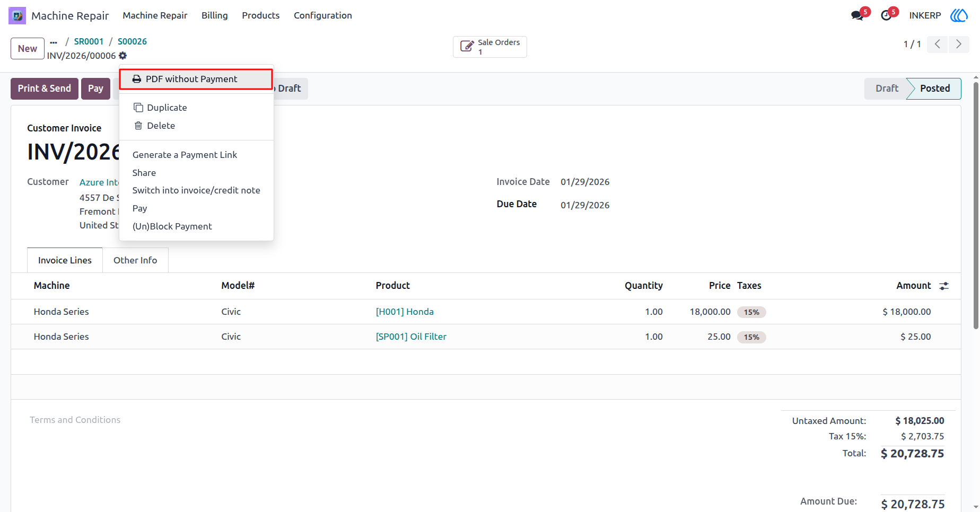Switch to the Invoice Lines tab
The width and height of the screenshot is (980, 512).
pos(65,260)
